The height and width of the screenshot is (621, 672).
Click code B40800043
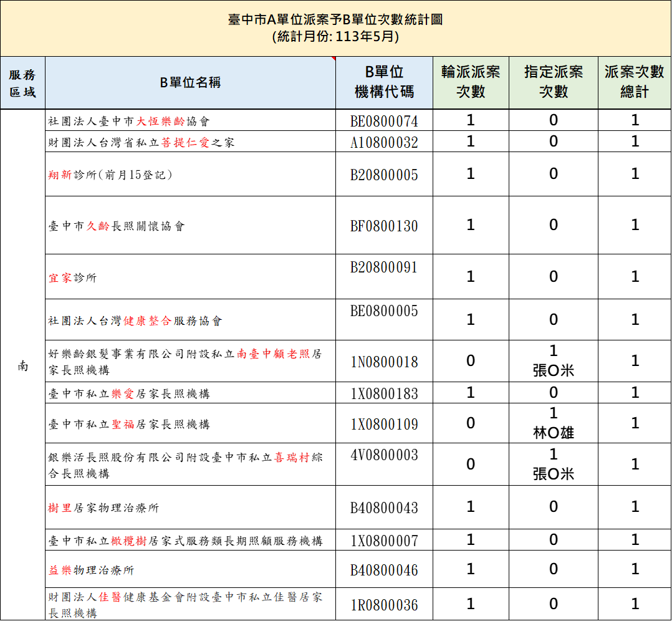[385, 508]
